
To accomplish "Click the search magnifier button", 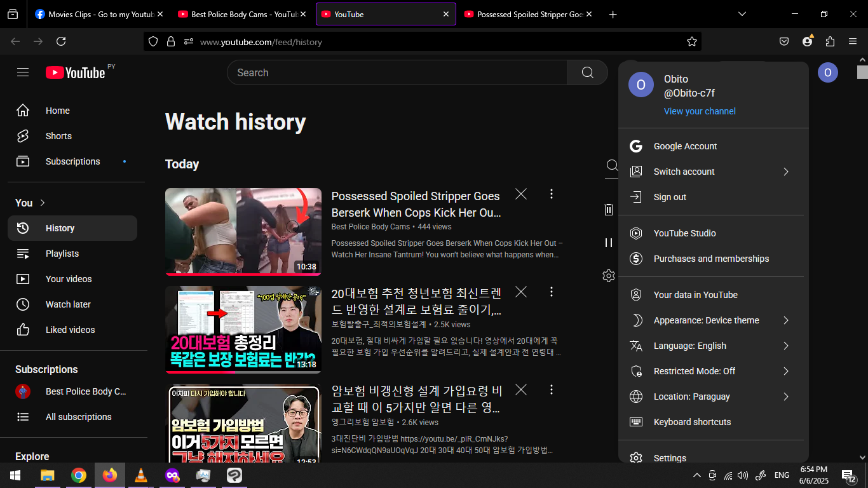I will [588, 72].
